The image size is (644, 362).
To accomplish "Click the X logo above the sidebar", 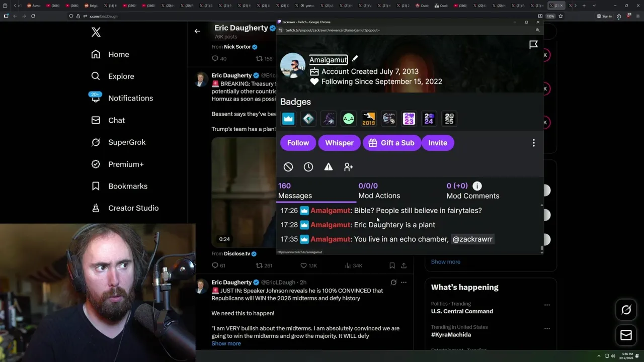I will (96, 33).
